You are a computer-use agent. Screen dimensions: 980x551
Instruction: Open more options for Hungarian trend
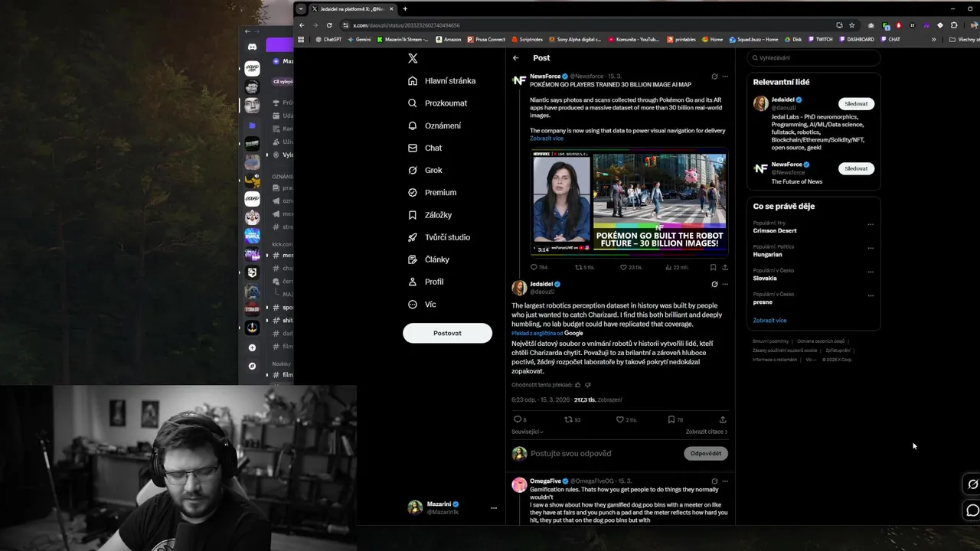click(871, 249)
